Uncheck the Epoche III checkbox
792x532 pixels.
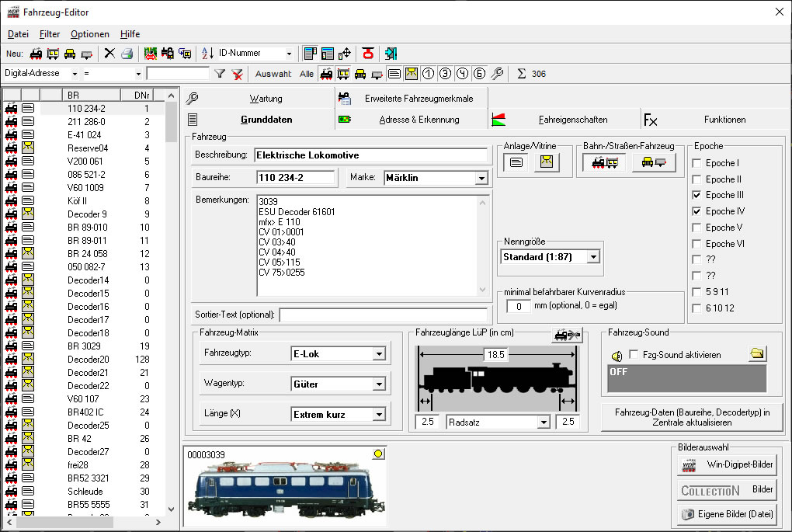[x=697, y=195]
